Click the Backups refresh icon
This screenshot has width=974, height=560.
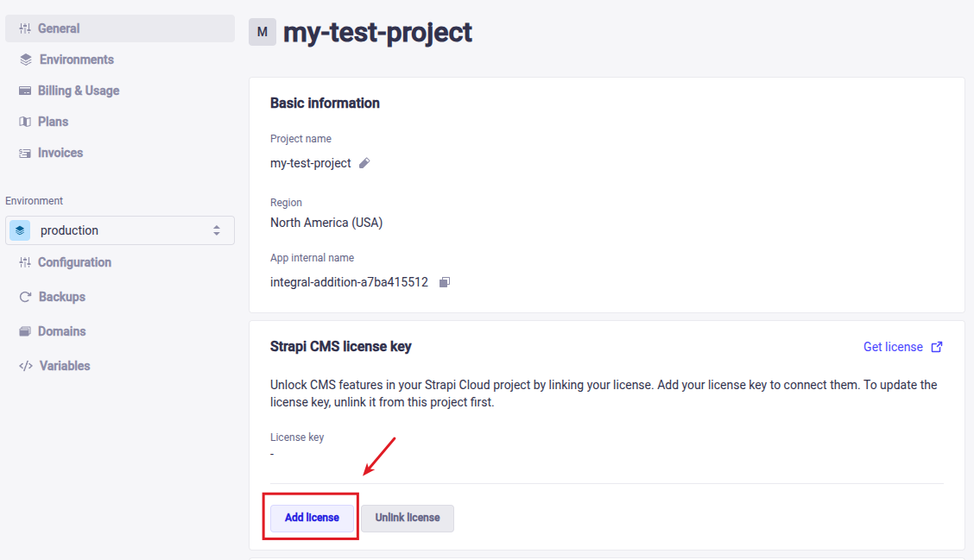tap(25, 297)
